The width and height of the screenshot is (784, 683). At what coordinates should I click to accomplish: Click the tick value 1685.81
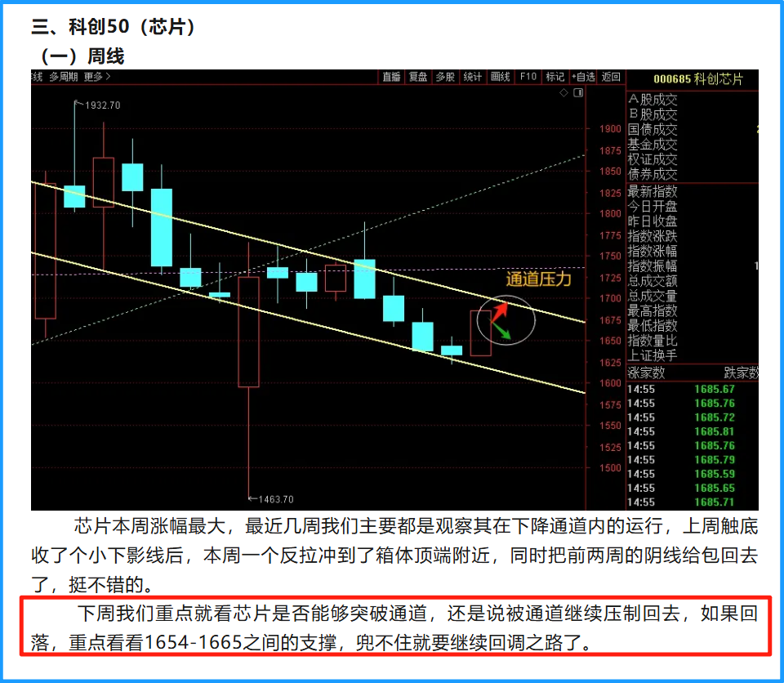pyautogui.click(x=715, y=431)
